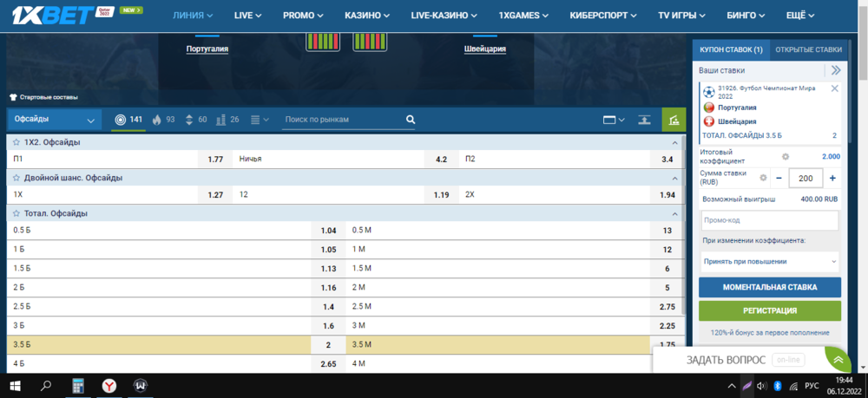
Task: Focus the Промо-код input field
Action: (x=769, y=220)
